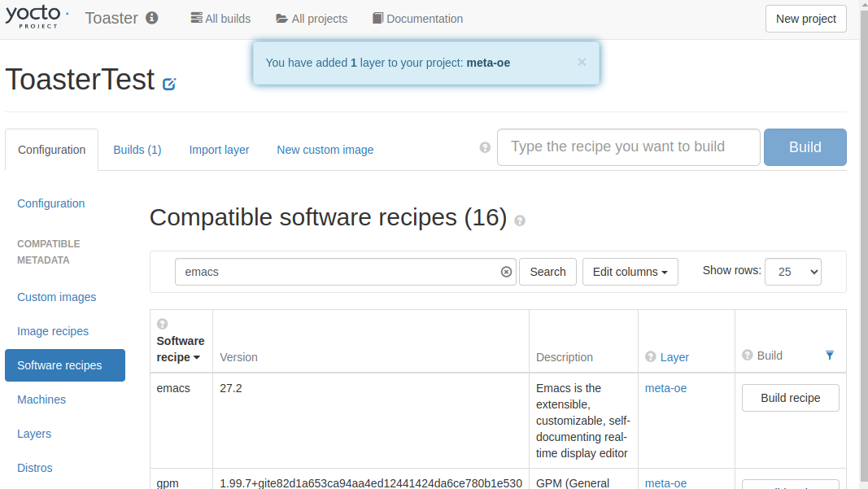Click Build recipe for emacs

pos(790,398)
